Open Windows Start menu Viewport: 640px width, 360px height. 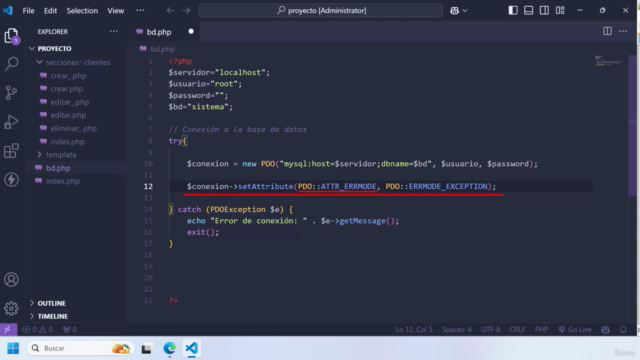pos(13,348)
